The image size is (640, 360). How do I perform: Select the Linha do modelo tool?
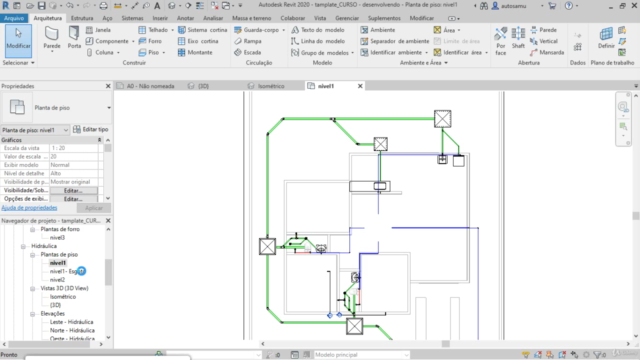pyautogui.click(x=318, y=41)
